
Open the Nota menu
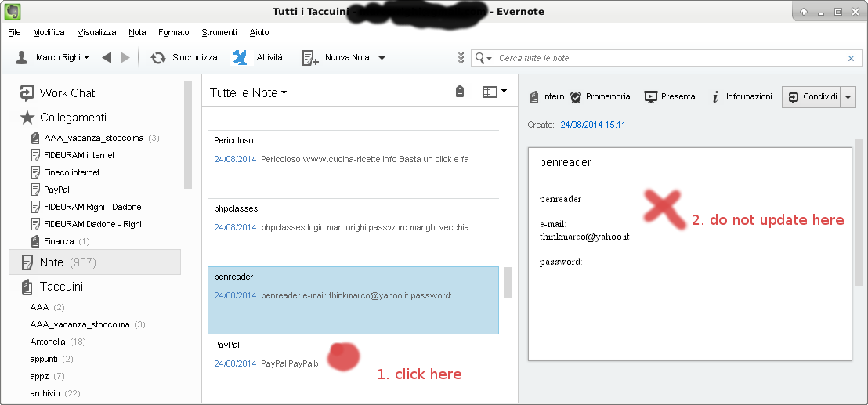click(x=137, y=33)
